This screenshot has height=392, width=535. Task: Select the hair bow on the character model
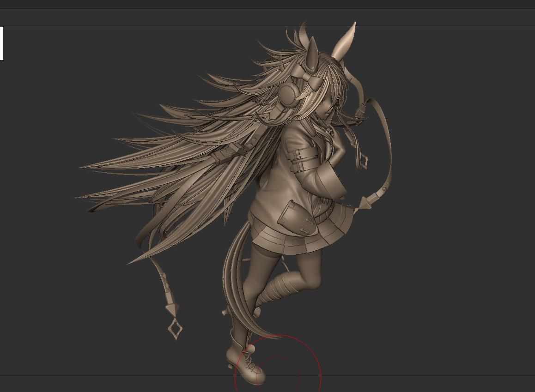click(307, 77)
